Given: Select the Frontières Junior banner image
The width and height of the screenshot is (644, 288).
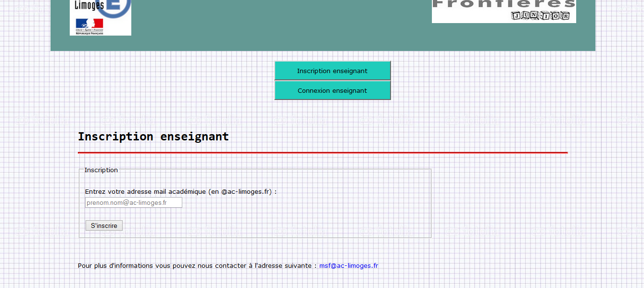Looking at the screenshot, I should (504, 11).
